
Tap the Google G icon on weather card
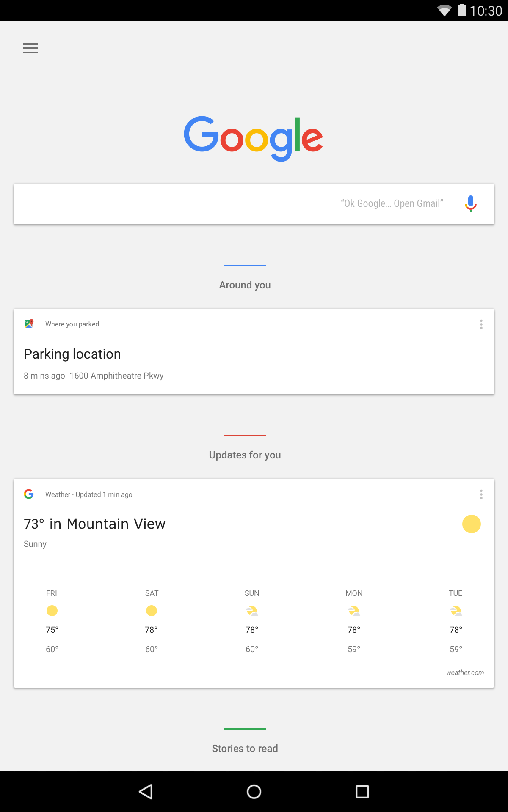[28, 494]
